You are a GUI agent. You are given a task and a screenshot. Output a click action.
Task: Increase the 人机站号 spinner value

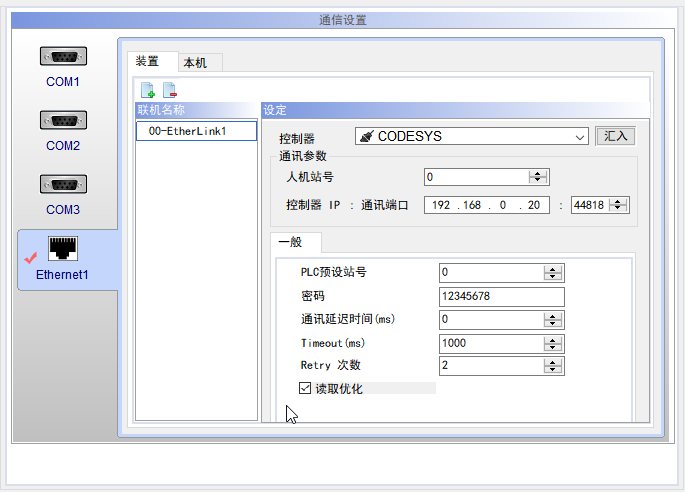click(x=538, y=174)
